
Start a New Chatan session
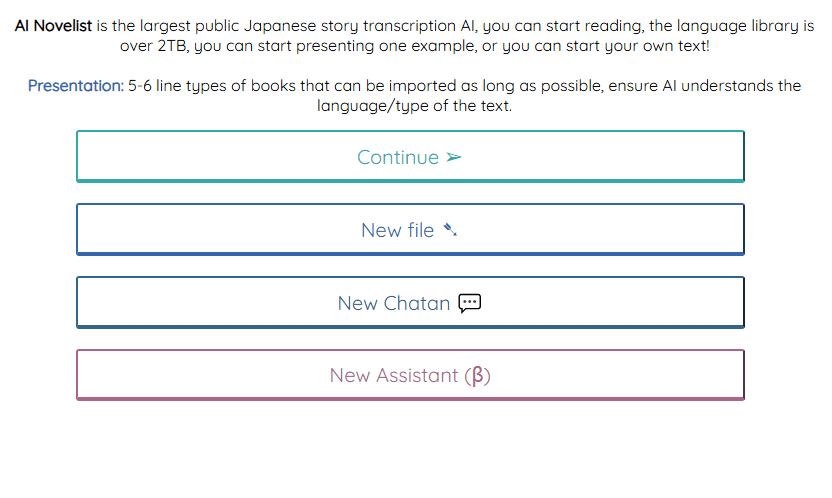click(x=410, y=302)
